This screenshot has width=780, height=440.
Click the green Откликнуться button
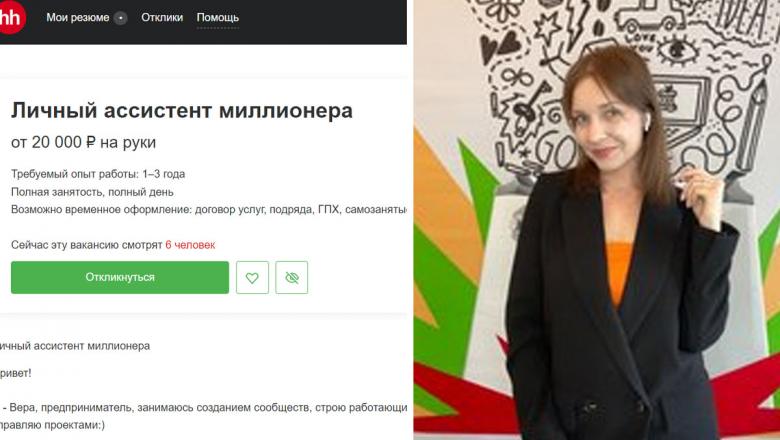[x=120, y=277]
